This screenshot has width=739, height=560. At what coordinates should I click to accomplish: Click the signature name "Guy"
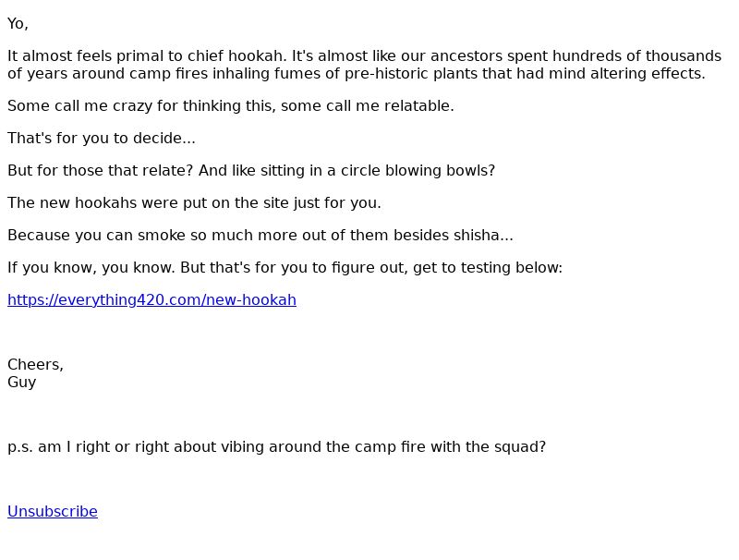click(x=21, y=383)
